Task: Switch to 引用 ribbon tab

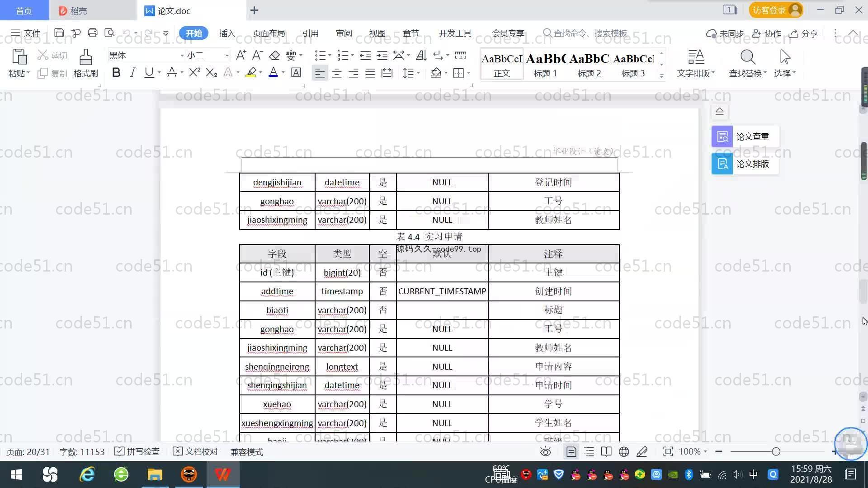Action: 311,33
